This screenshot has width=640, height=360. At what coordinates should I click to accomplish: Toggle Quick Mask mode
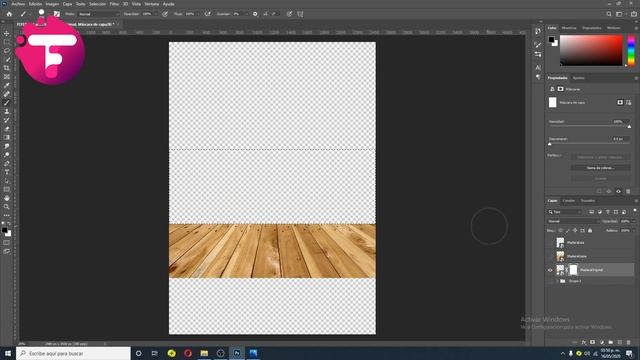7,242
